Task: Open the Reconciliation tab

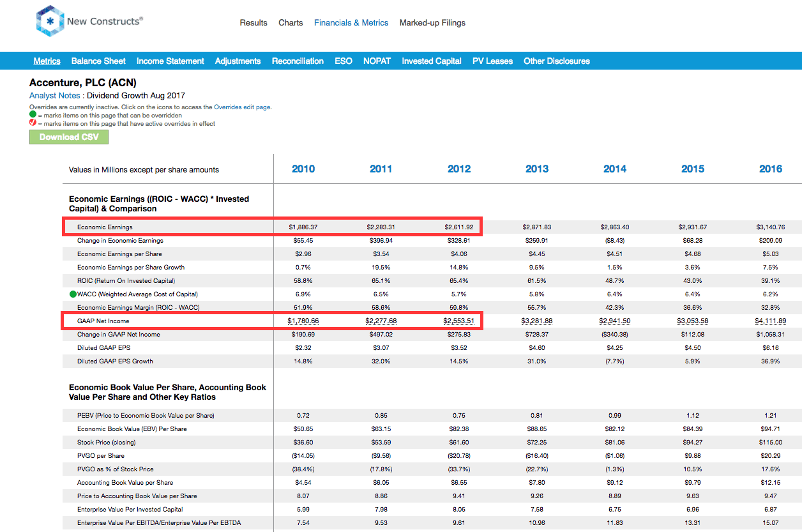Action: pos(298,61)
